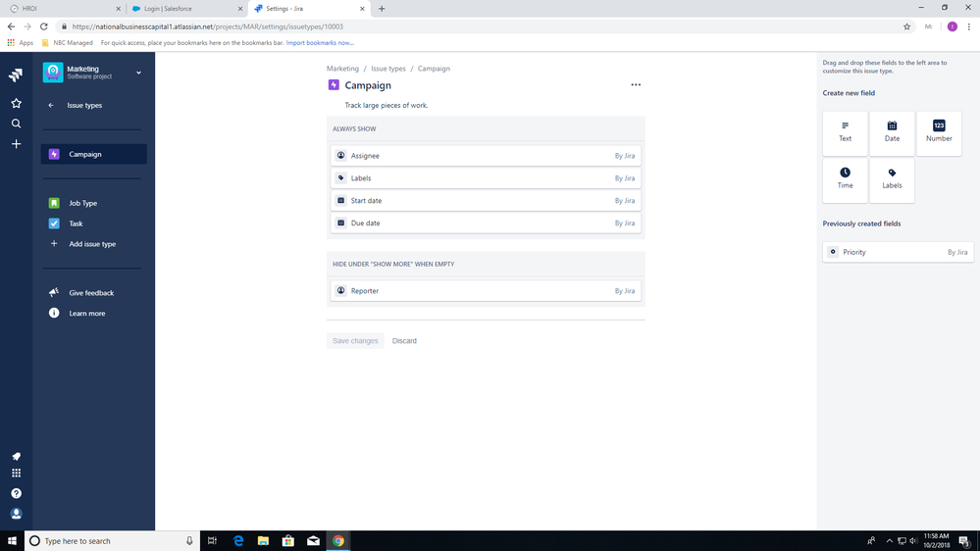
Task: Choose the Time new field tile
Action: (845, 180)
